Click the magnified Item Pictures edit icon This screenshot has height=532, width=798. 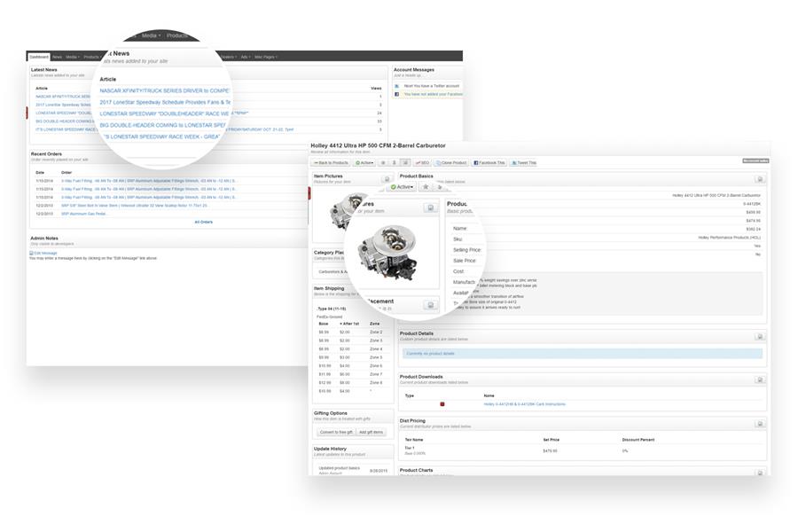pos(431,207)
